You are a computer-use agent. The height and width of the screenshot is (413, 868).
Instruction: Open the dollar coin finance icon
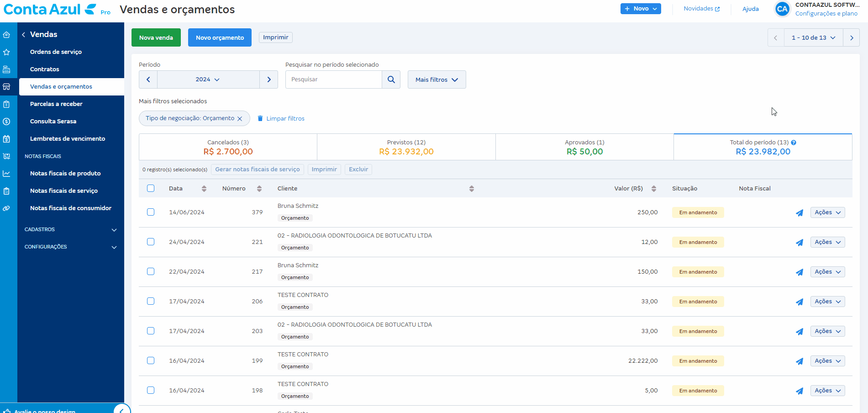click(6, 122)
